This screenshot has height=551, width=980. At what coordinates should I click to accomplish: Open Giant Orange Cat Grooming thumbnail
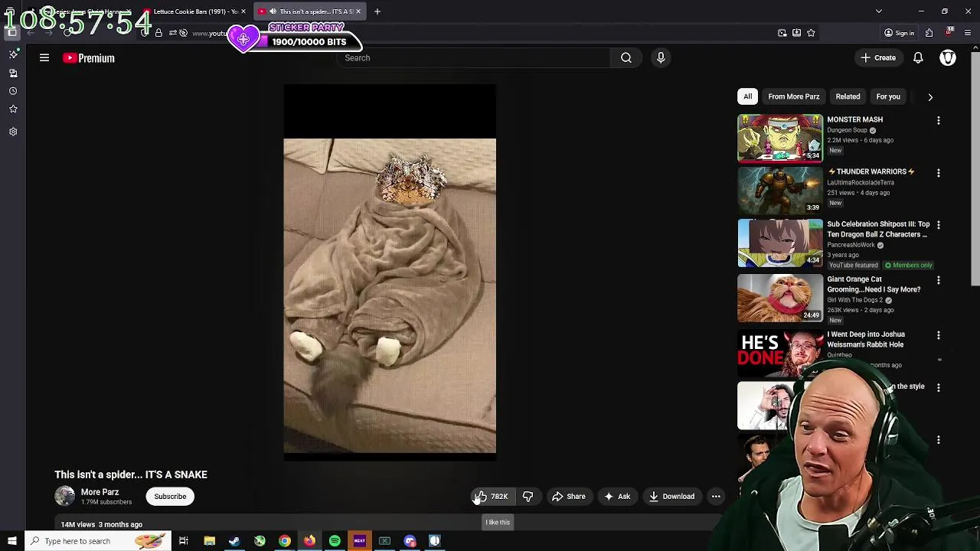pos(780,298)
